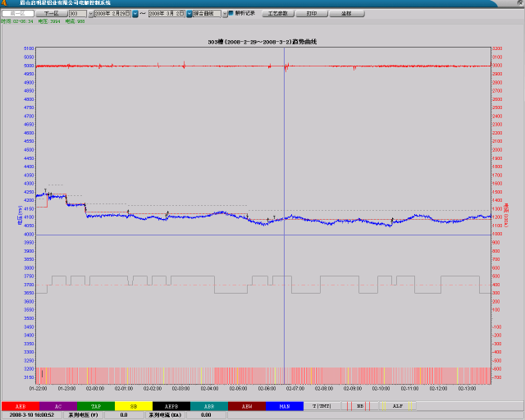Select the red AEB legend swatch

coord(20,406)
